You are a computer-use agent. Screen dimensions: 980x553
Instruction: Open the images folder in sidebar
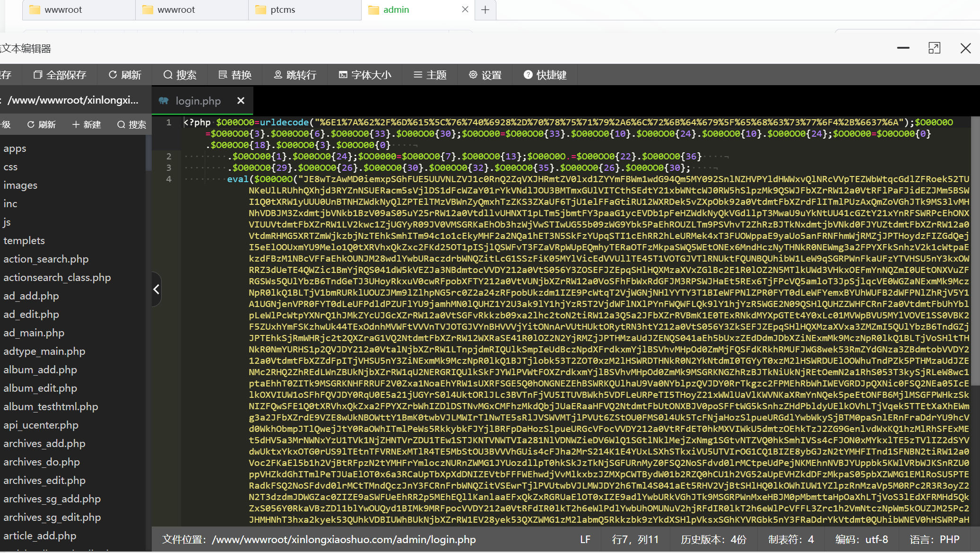pyautogui.click(x=20, y=185)
